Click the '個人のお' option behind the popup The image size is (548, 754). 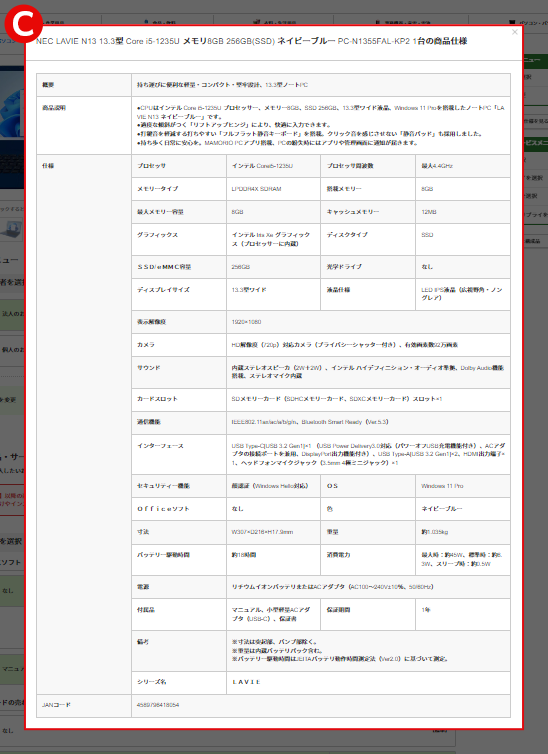(12, 350)
